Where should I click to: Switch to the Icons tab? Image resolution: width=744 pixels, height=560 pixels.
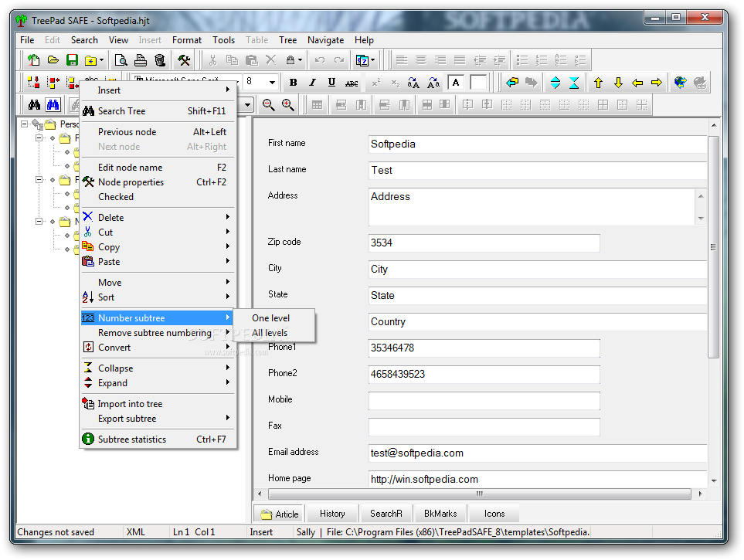(494, 514)
